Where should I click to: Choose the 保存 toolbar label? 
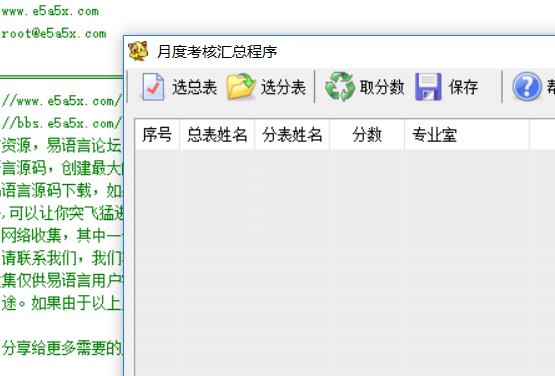click(x=463, y=87)
